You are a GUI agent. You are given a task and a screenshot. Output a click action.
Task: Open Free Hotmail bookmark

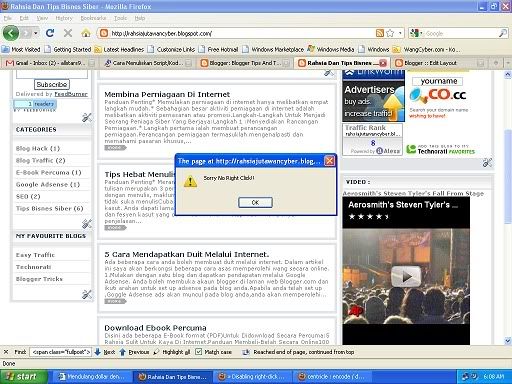click(218, 49)
